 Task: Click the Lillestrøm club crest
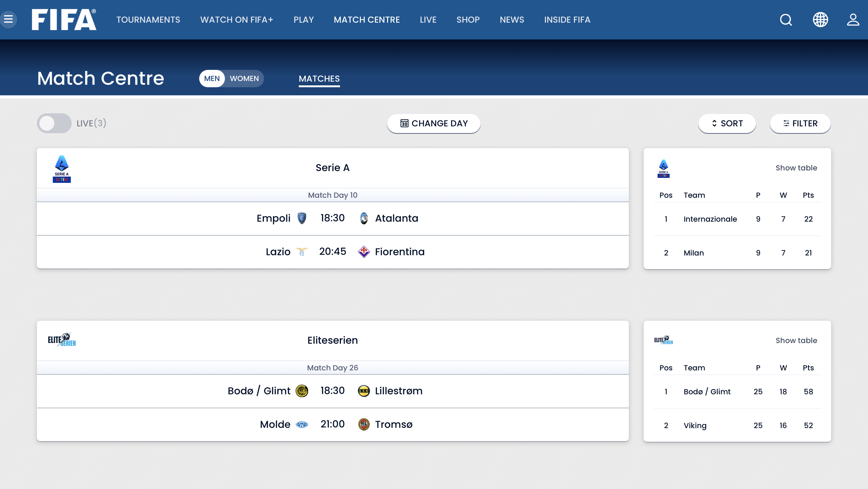tap(364, 391)
